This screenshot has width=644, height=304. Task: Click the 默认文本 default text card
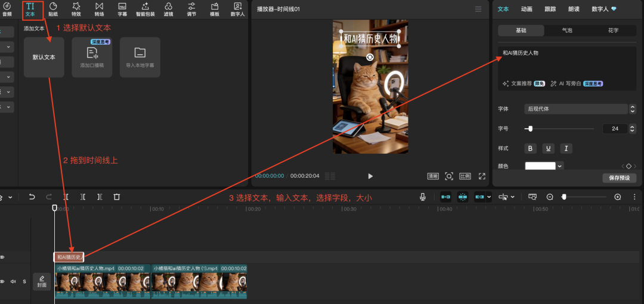tap(44, 57)
